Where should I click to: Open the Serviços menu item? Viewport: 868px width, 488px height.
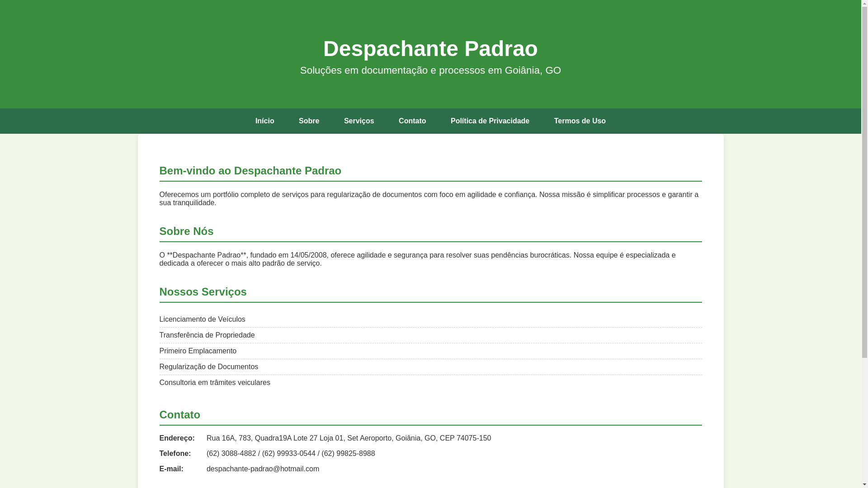pyautogui.click(x=359, y=121)
